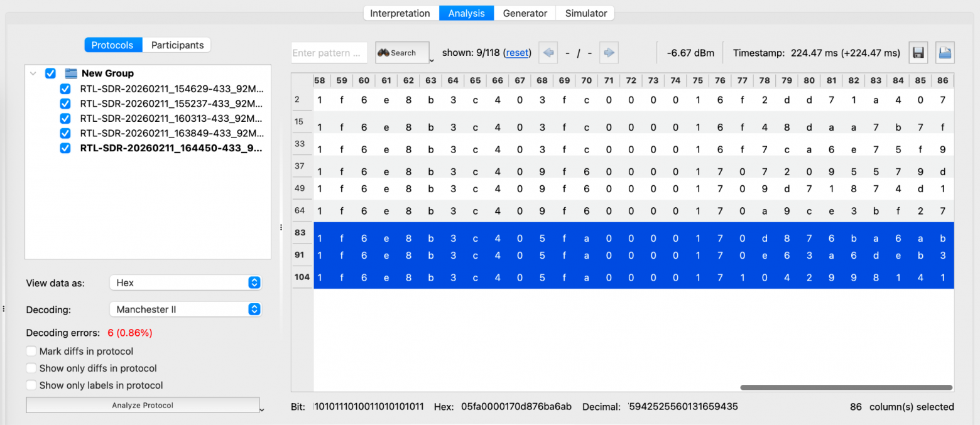Click the Enter pattern search field

329,53
